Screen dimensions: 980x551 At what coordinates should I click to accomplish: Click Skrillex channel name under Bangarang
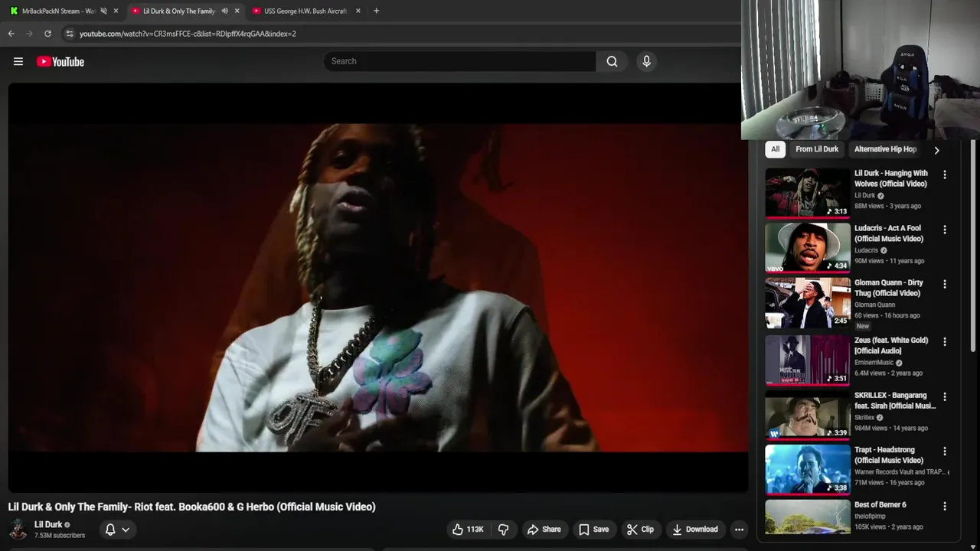(864, 418)
